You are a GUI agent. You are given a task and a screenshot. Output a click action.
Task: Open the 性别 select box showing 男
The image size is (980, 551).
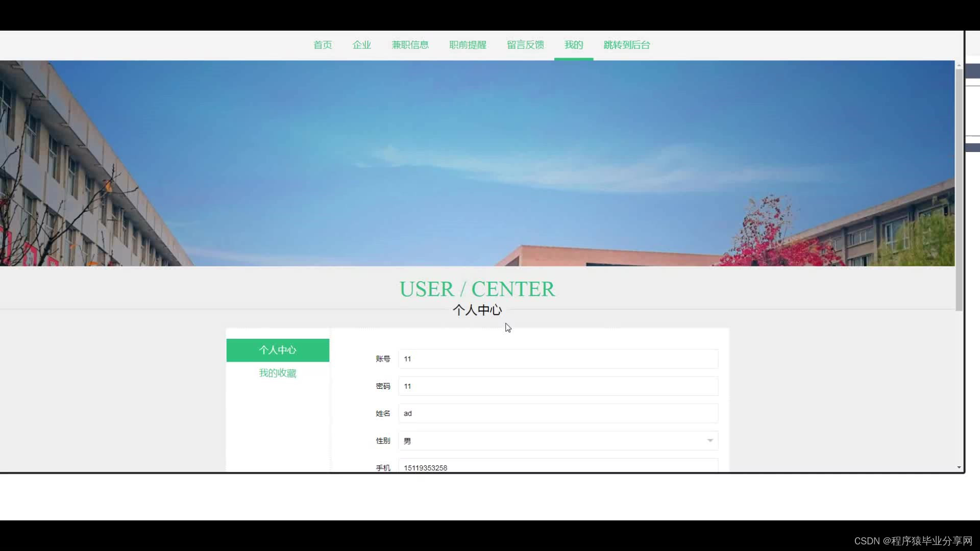click(551, 441)
